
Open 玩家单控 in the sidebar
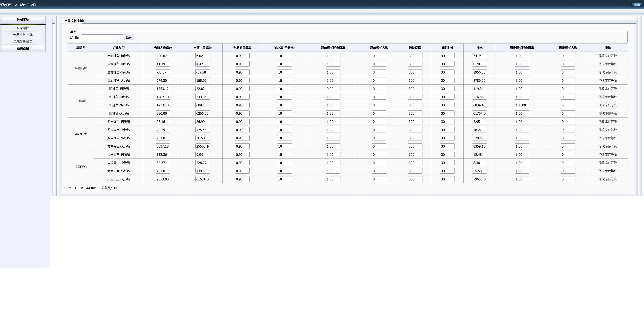tap(23, 28)
